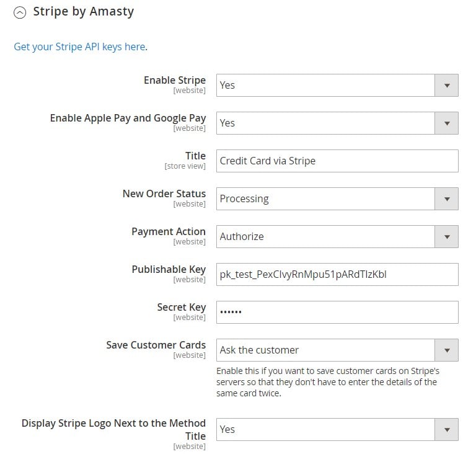Click the Stripe by Amasty heading
This screenshot has width=476, height=454.
coord(84,12)
